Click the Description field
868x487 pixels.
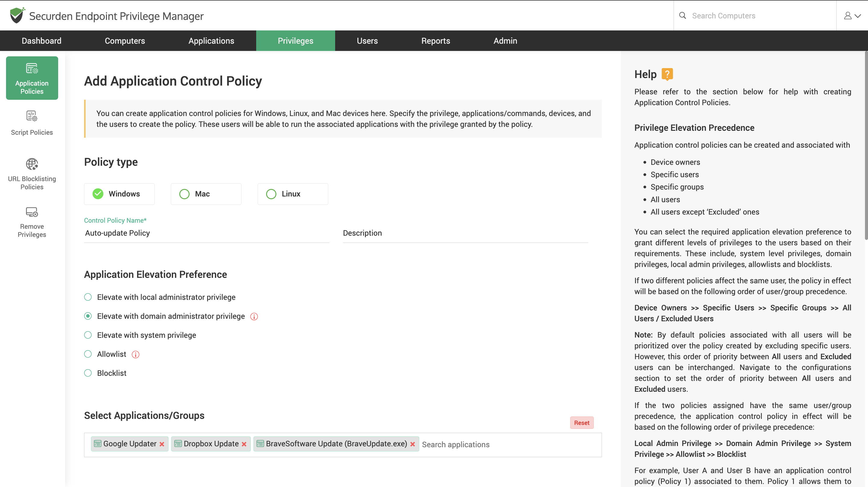tap(465, 233)
